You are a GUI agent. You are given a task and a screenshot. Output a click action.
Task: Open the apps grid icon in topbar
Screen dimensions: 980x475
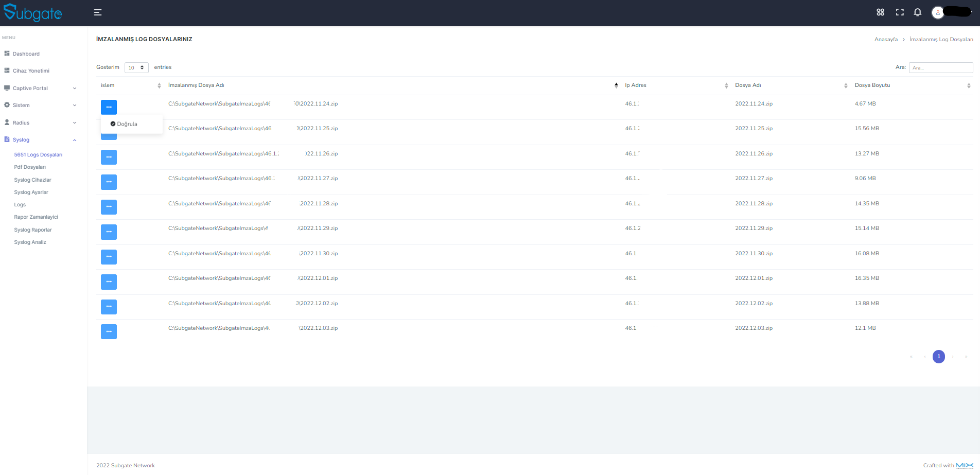pos(880,12)
